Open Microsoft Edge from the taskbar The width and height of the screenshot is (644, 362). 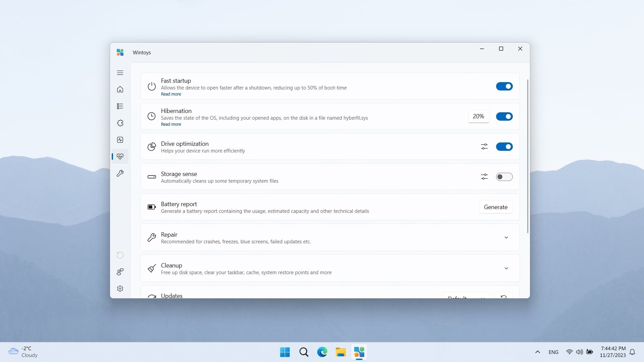322,352
